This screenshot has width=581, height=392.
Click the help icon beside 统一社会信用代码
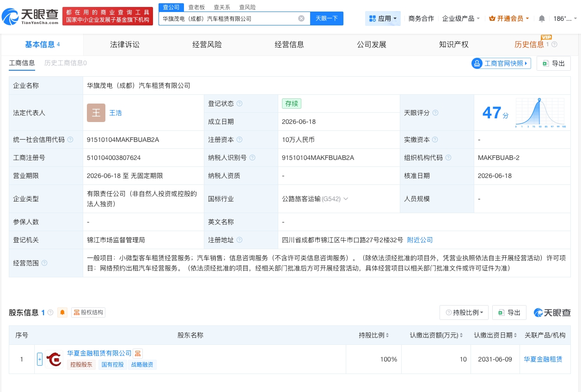[70, 140]
